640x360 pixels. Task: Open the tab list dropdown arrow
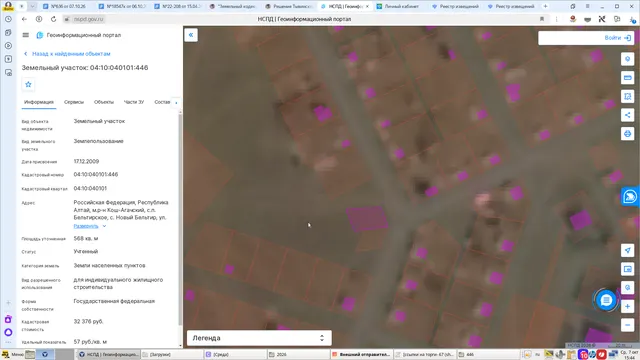pos(32,7)
